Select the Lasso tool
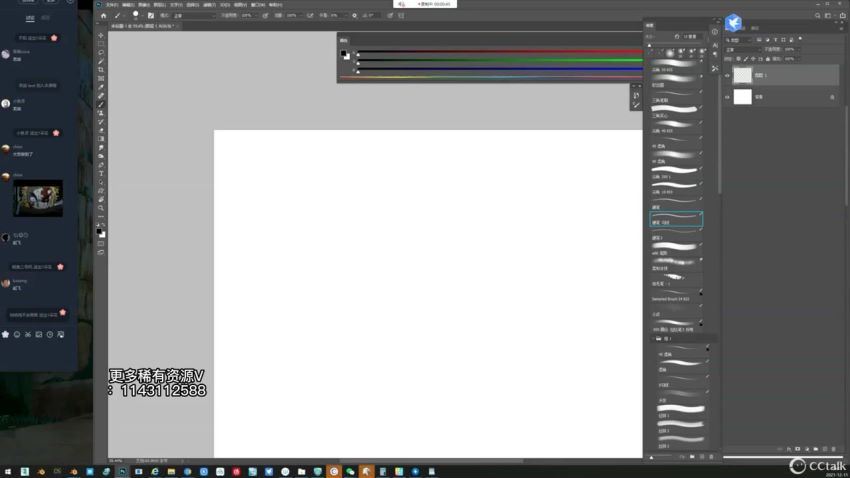Image resolution: width=850 pixels, height=478 pixels. pyautogui.click(x=101, y=53)
